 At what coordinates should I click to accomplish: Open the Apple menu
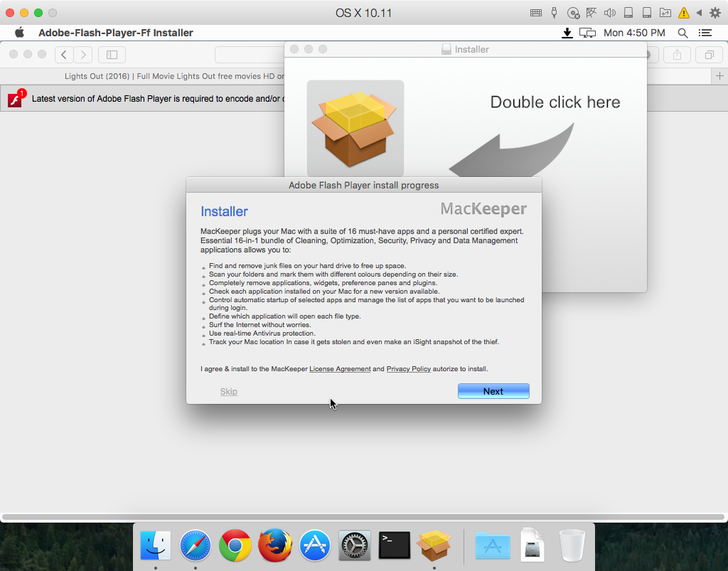19,33
